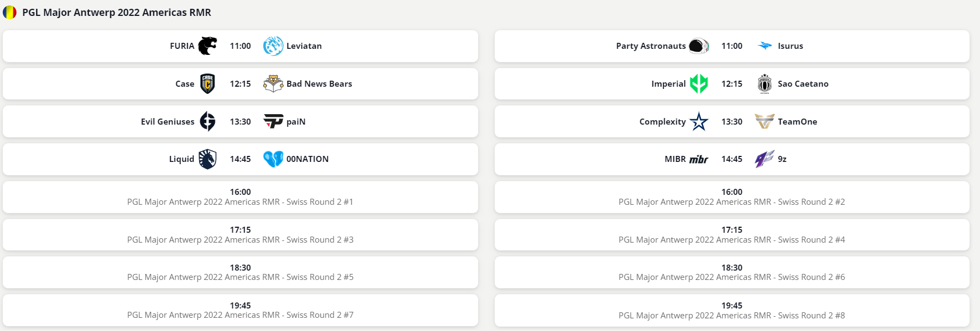Open PGL Major Antwerp 2022 Americas RMR title

pyautogui.click(x=116, y=12)
